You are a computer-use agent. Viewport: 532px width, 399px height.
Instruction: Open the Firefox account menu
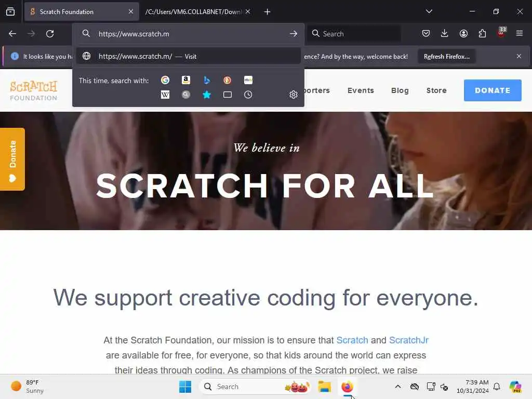click(x=463, y=33)
